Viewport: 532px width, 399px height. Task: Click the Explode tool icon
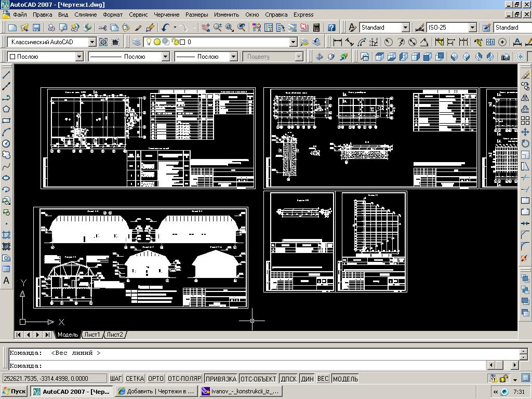(x=525, y=258)
